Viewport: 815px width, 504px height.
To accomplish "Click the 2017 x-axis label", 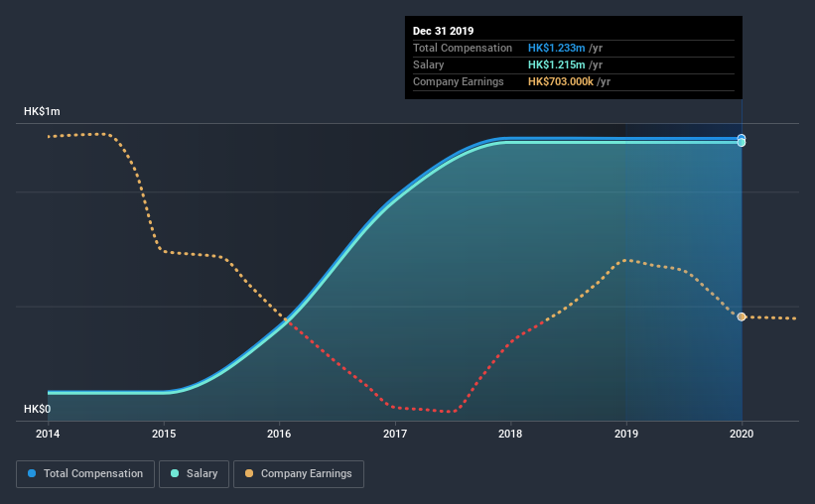I will 395,434.
